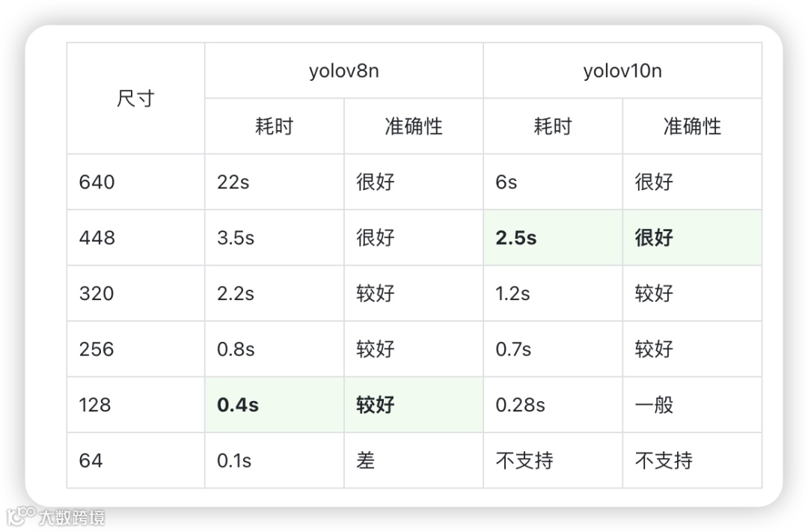Select the yolov8n column header
The image size is (808, 532).
[343, 70]
